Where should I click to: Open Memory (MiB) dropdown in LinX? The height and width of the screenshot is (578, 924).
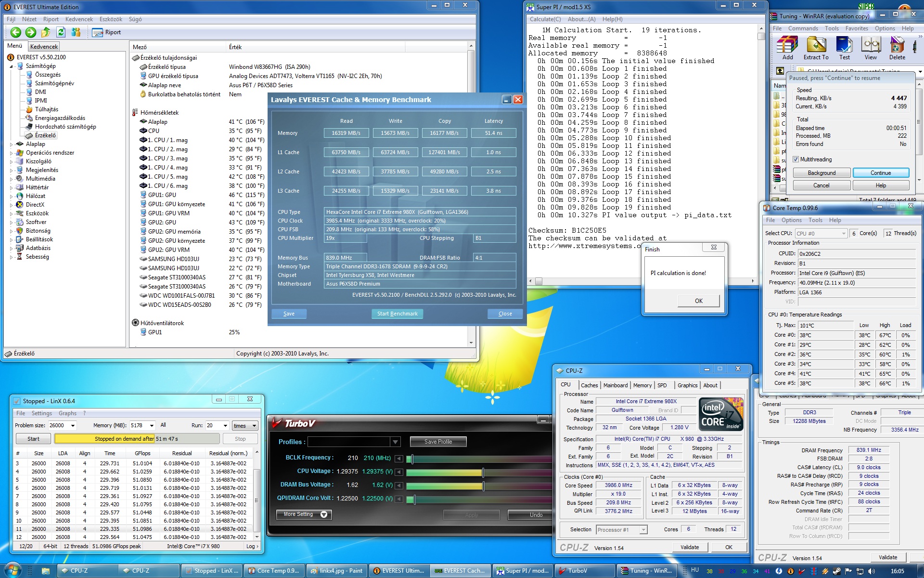point(152,425)
